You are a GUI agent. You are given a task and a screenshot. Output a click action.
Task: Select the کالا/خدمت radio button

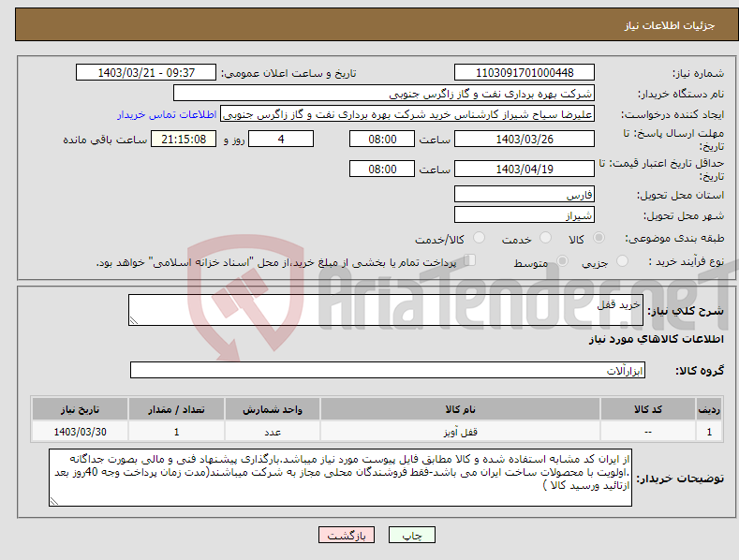point(479,238)
